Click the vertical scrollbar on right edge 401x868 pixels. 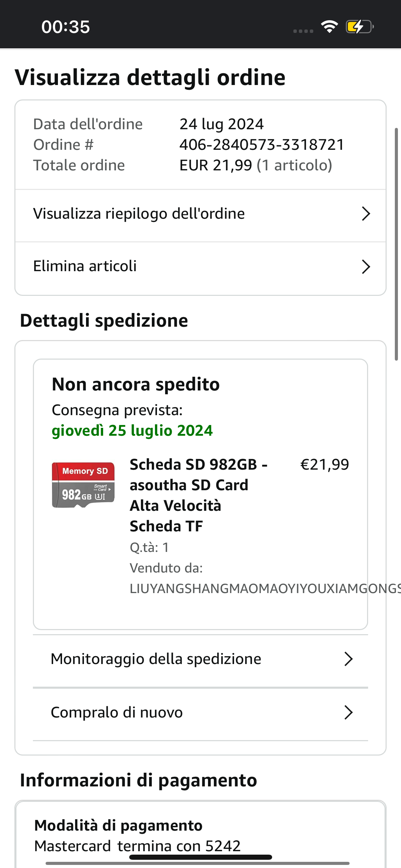point(396,244)
